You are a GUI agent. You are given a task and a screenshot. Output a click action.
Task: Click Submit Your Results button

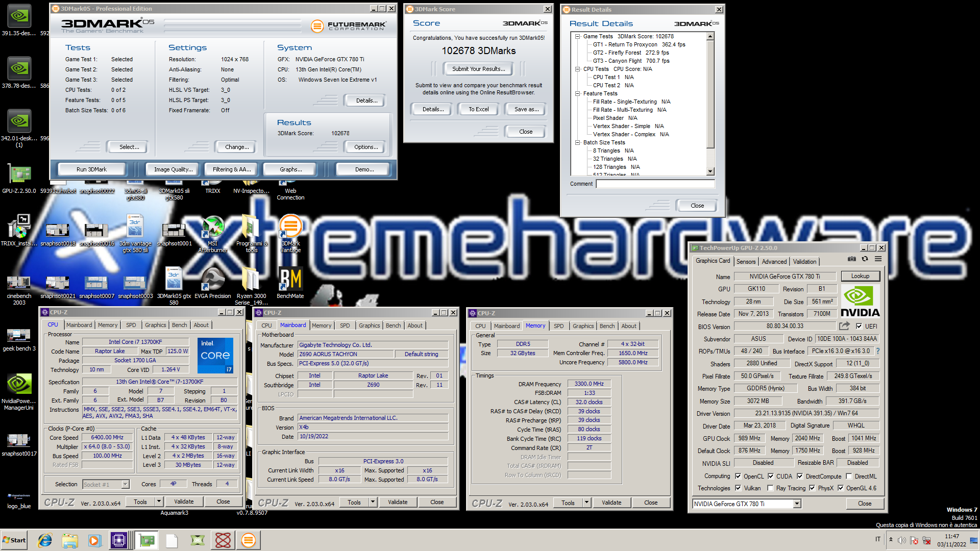(478, 69)
